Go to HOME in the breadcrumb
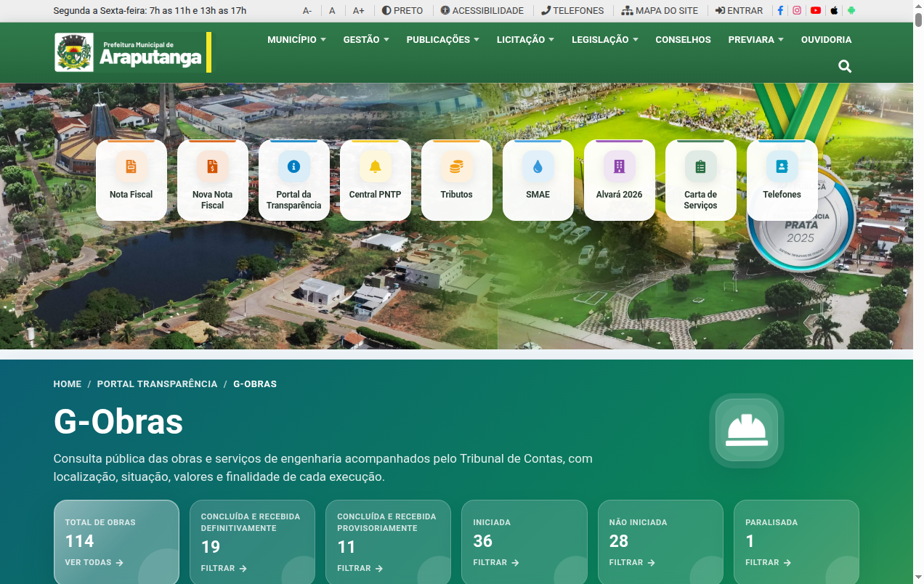 pos(68,384)
